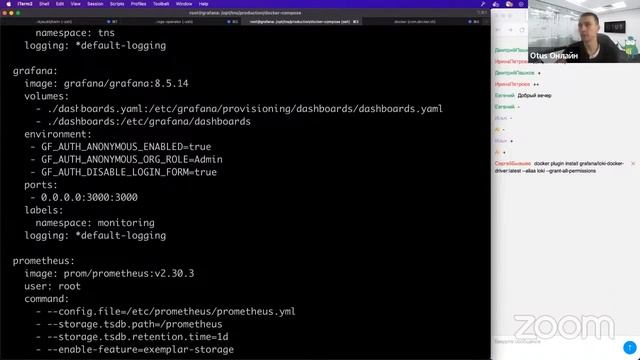Click the dashboards.yaml provisioning volume line

tap(239, 109)
